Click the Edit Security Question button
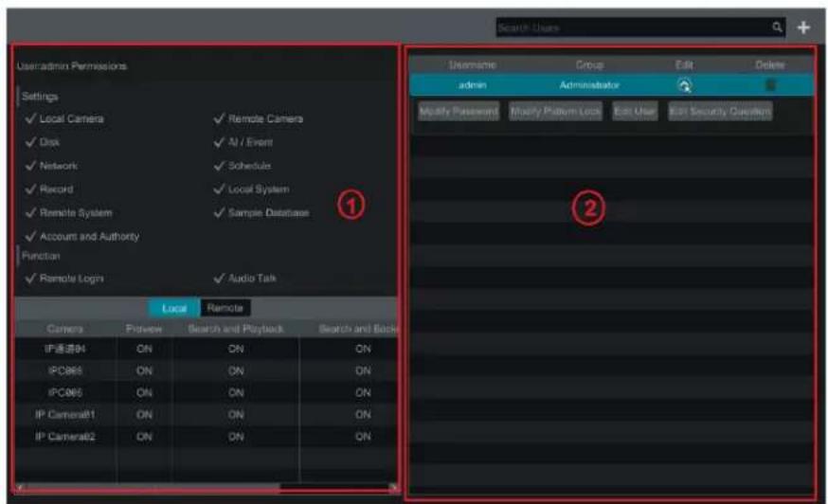Viewport: 828px width, 504px height. pos(720,112)
